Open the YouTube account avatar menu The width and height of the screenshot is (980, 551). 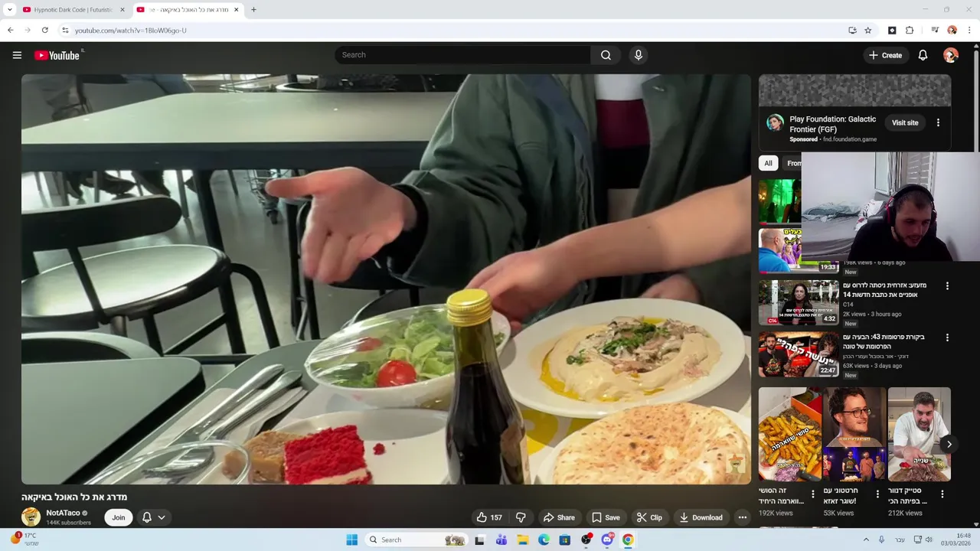click(x=951, y=55)
